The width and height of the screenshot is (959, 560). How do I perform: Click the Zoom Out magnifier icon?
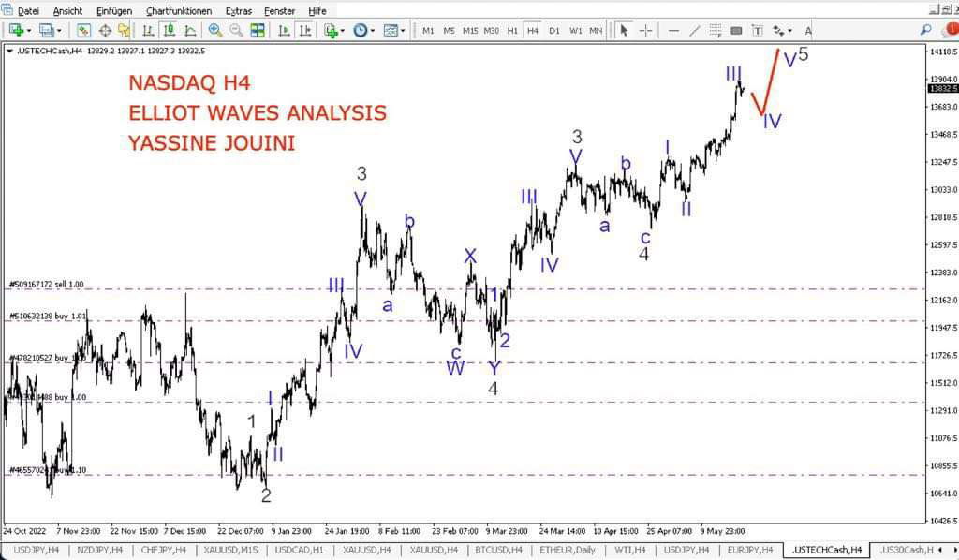pyautogui.click(x=236, y=30)
